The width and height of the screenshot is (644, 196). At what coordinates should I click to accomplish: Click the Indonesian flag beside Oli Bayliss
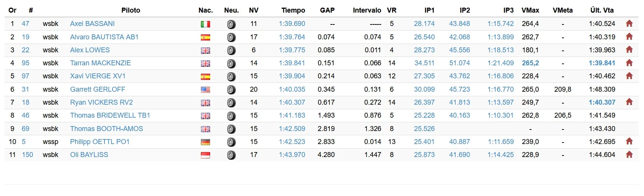pyautogui.click(x=206, y=156)
